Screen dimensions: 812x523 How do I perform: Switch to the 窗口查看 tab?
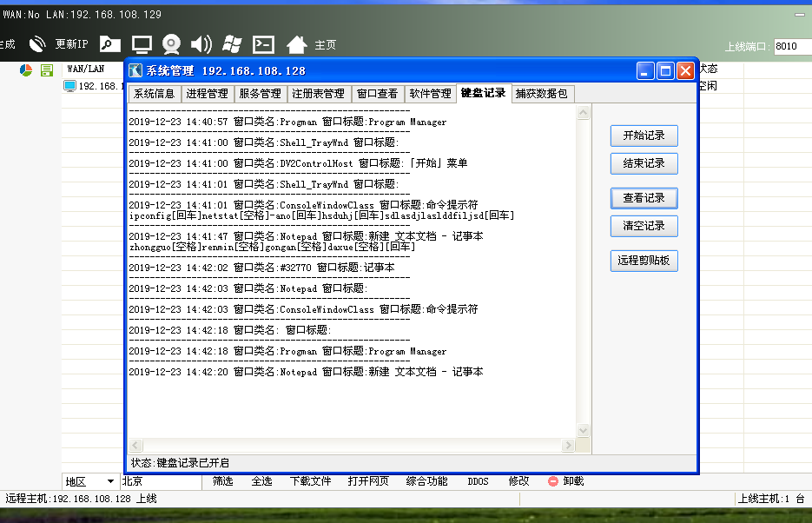pyautogui.click(x=378, y=94)
